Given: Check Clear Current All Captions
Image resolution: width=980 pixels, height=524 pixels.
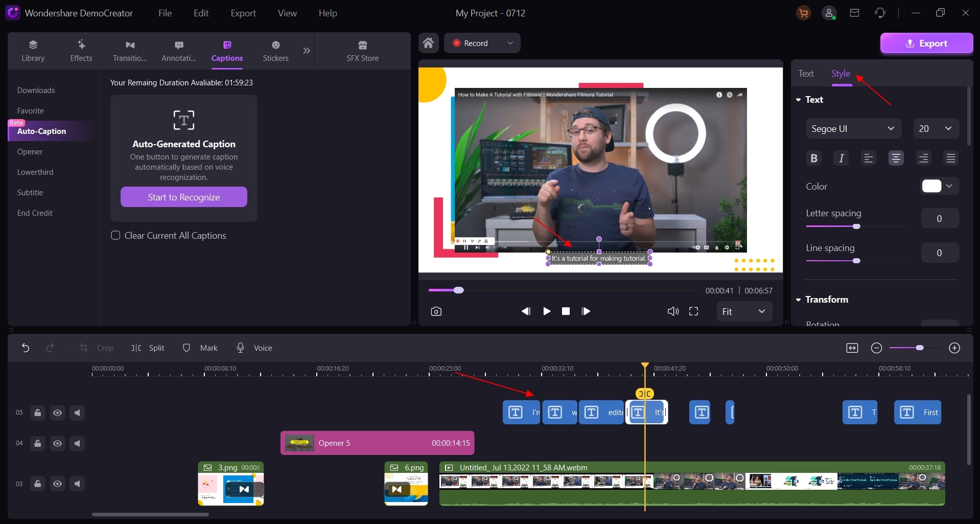Looking at the screenshot, I should tap(116, 235).
